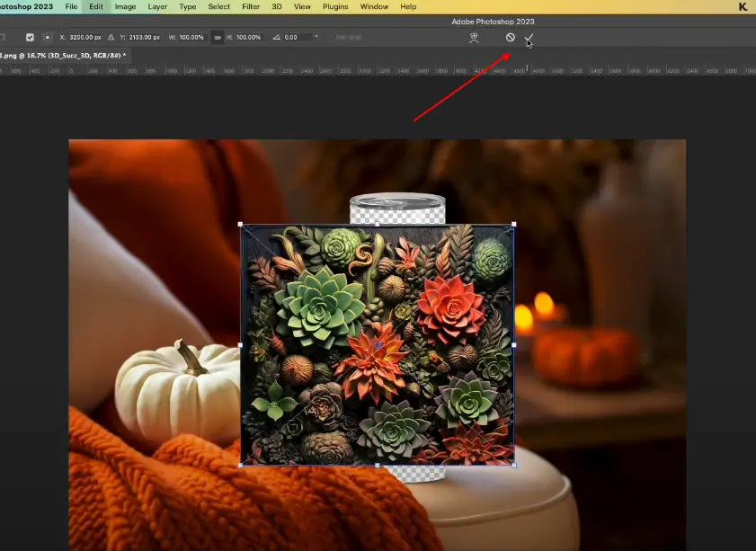Click the reference point location icon
The height and width of the screenshot is (551, 756).
click(x=48, y=38)
